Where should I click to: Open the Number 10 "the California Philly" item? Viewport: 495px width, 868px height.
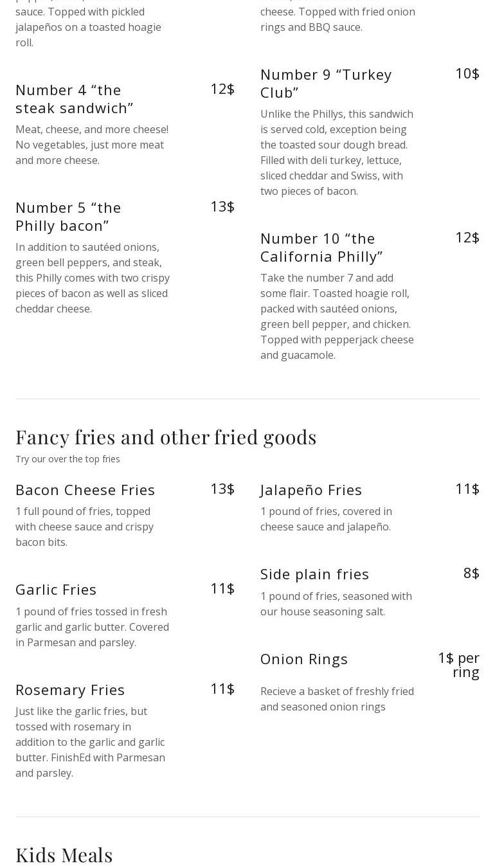point(321,247)
